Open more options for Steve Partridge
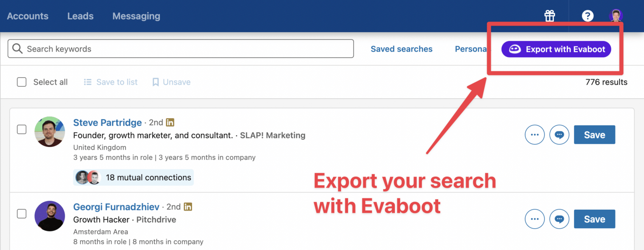This screenshot has width=644, height=250. click(535, 135)
